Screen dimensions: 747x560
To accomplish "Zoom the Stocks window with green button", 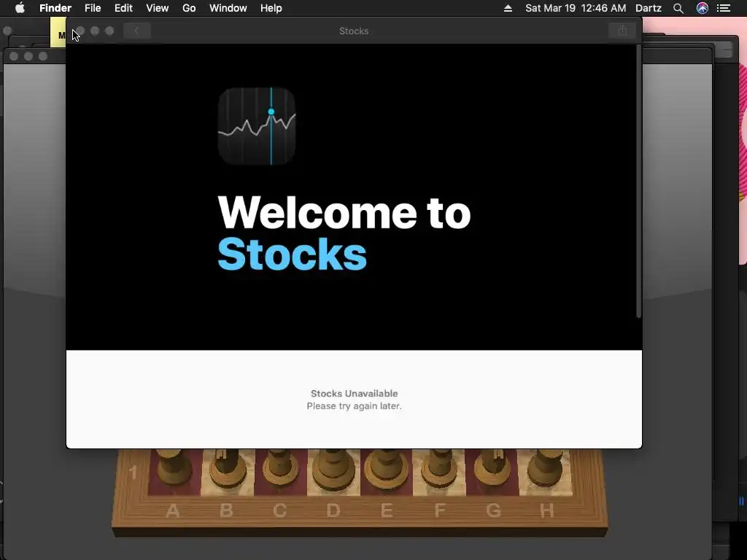I will (x=109, y=31).
